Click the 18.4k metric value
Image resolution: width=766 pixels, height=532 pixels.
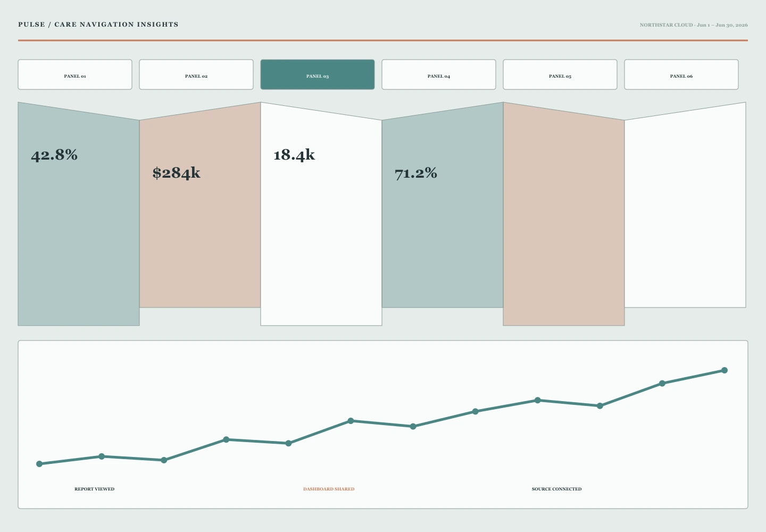pyautogui.click(x=294, y=155)
